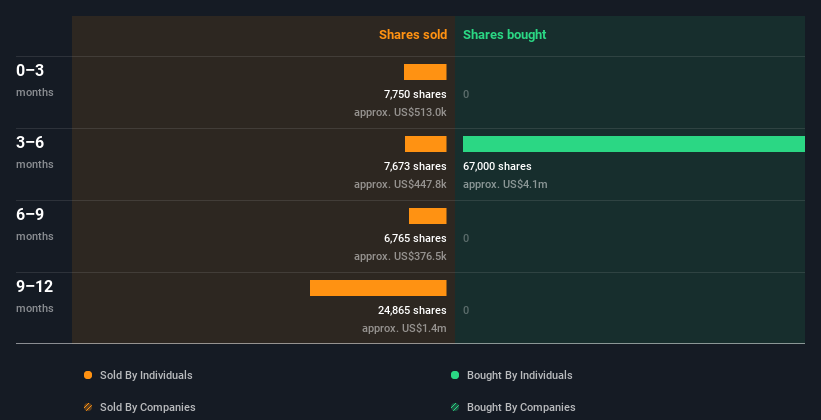821x420 pixels.
Task: Select the 0–3 months row label
Action: [x=31, y=71]
